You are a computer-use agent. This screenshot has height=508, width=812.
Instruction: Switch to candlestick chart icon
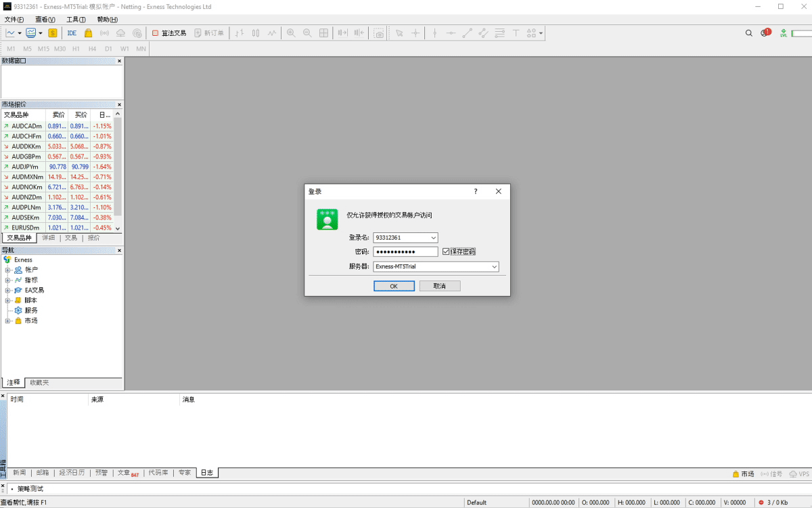click(256, 33)
